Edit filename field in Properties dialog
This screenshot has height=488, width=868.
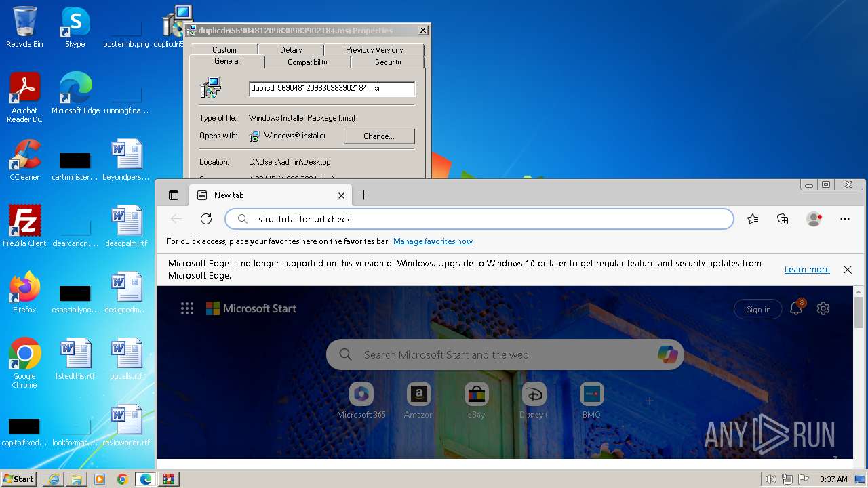coord(332,88)
